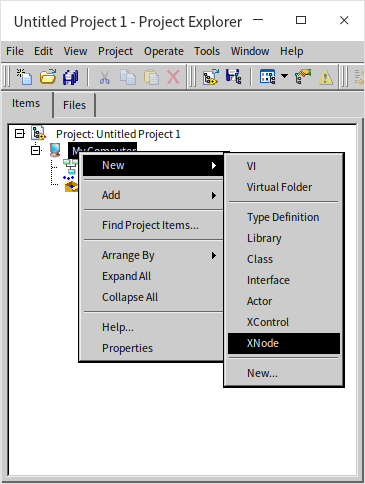Open the Project menu

tap(115, 51)
